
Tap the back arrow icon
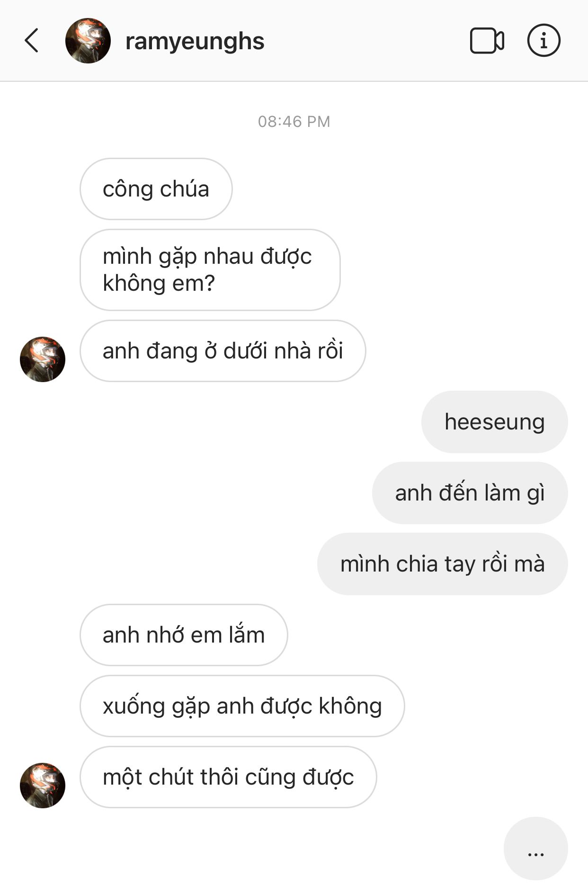[x=31, y=40]
